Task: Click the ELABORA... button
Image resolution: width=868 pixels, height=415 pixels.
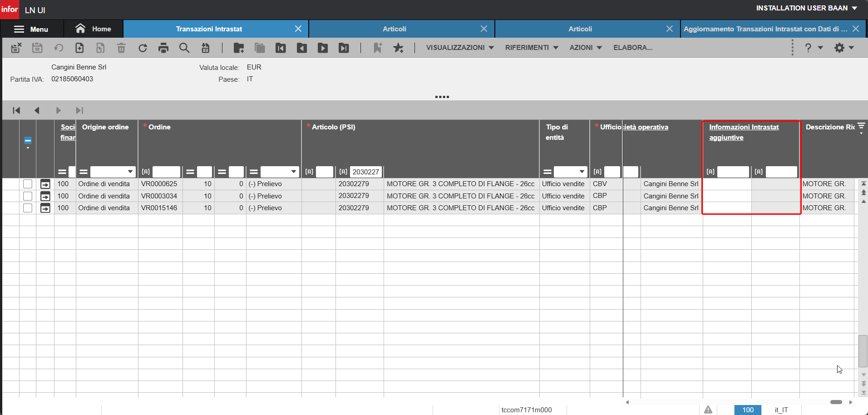Action: click(633, 48)
